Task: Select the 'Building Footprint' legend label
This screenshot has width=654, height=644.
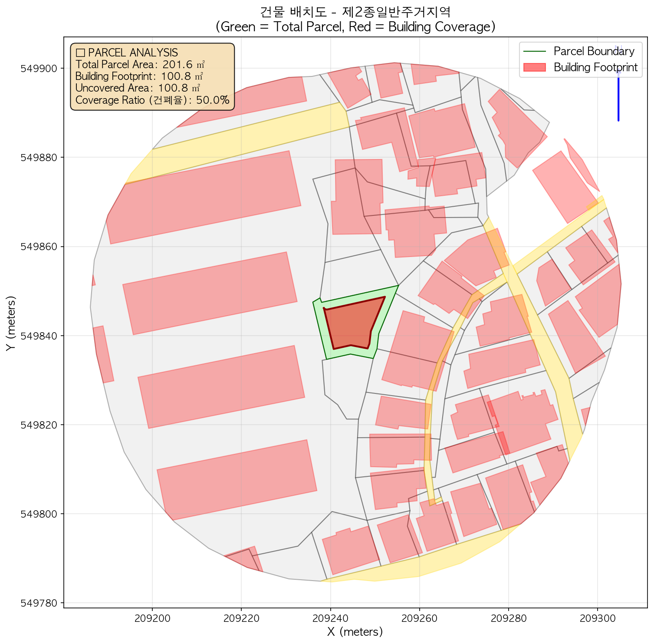Action: 595,68
